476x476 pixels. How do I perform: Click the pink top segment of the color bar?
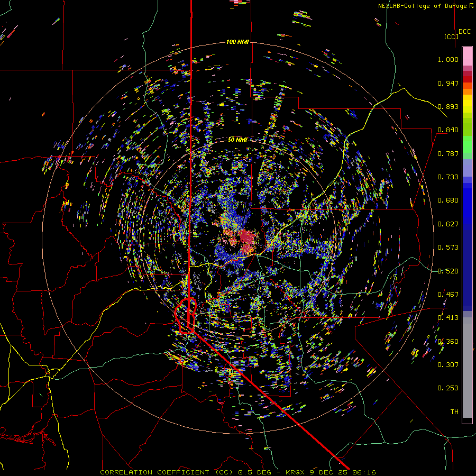[467, 56]
